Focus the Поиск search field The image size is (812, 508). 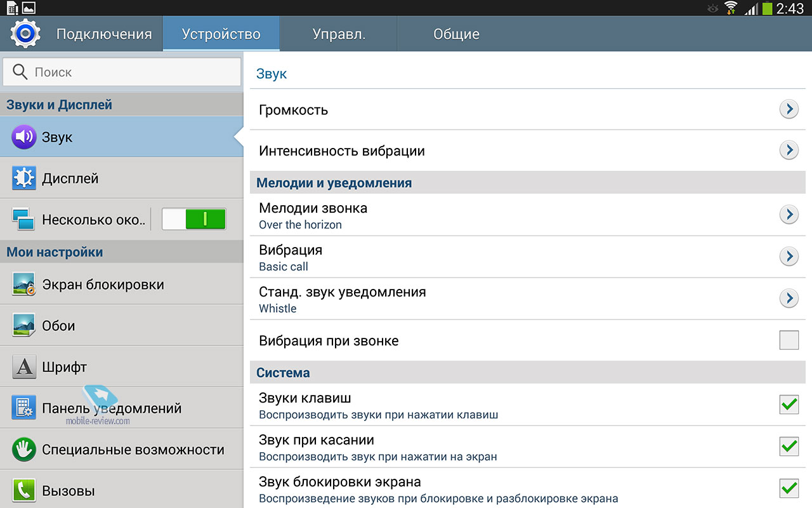[122, 72]
